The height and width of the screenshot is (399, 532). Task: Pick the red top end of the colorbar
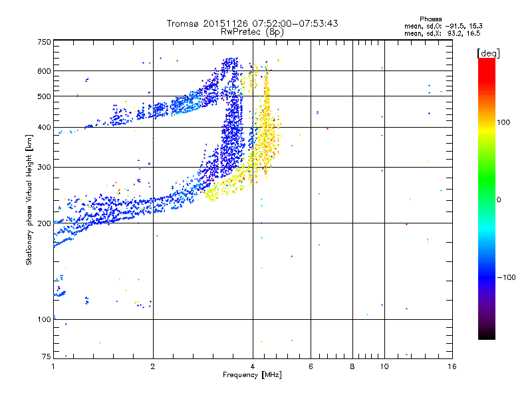pyautogui.click(x=486, y=62)
